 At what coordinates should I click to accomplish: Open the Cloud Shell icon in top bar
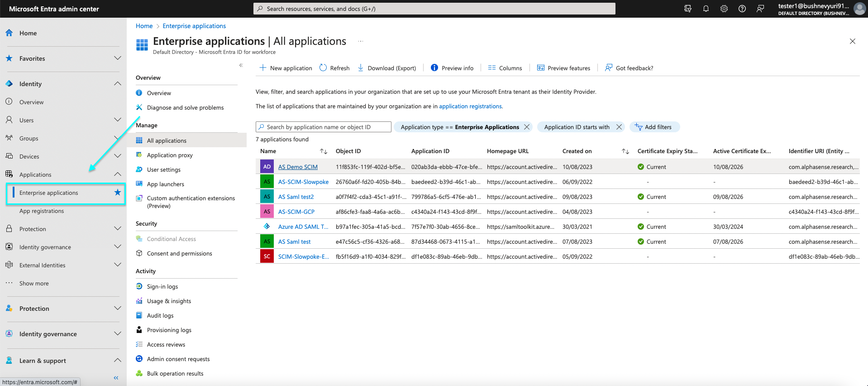coord(688,9)
